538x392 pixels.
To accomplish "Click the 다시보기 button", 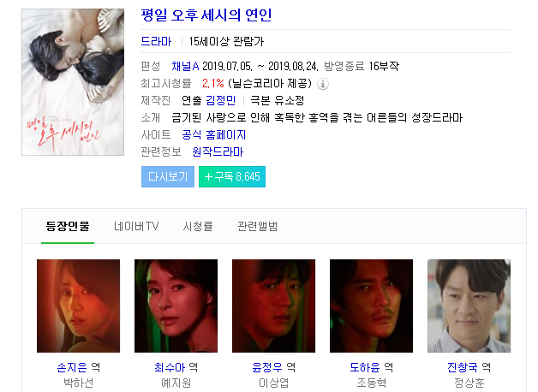I will tap(168, 177).
